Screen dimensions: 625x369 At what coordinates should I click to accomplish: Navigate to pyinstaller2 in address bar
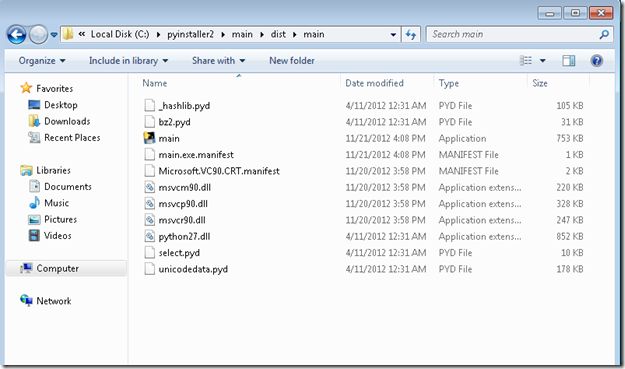[x=190, y=34]
